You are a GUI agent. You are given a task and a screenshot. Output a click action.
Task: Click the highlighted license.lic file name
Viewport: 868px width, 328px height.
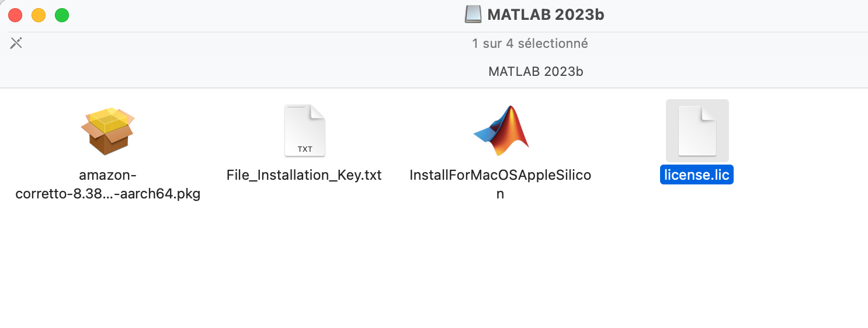[697, 175]
